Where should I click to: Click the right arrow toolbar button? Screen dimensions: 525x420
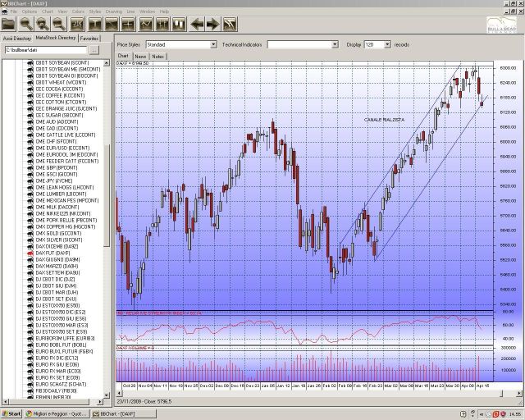coord(213,24)
